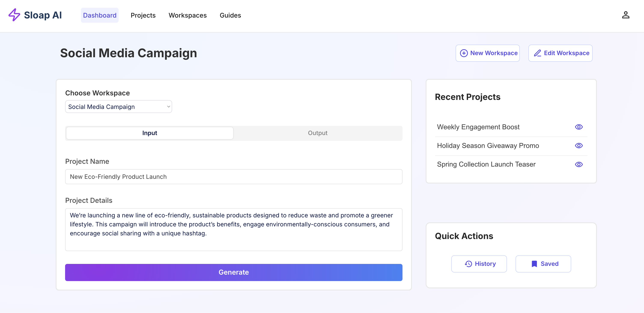Click the Social Media Campaign page heading
644x313 pixels.
(x=128, y=53)
